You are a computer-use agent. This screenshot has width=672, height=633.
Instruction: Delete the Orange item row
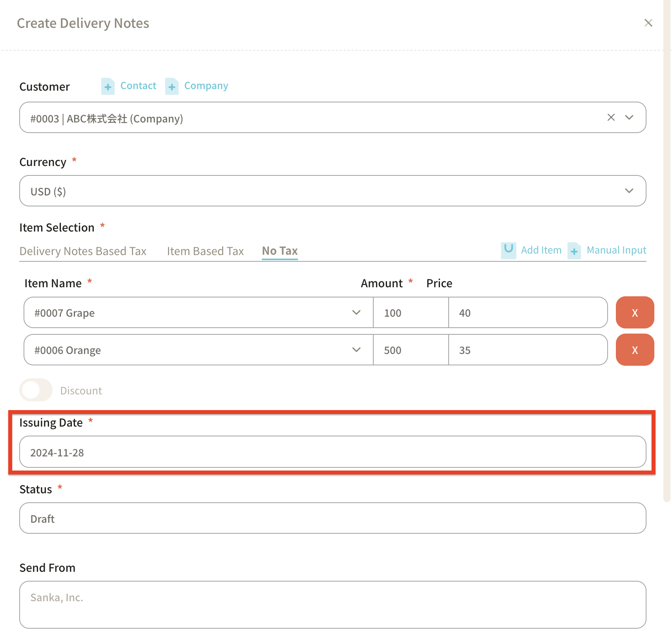pos(634,350)
